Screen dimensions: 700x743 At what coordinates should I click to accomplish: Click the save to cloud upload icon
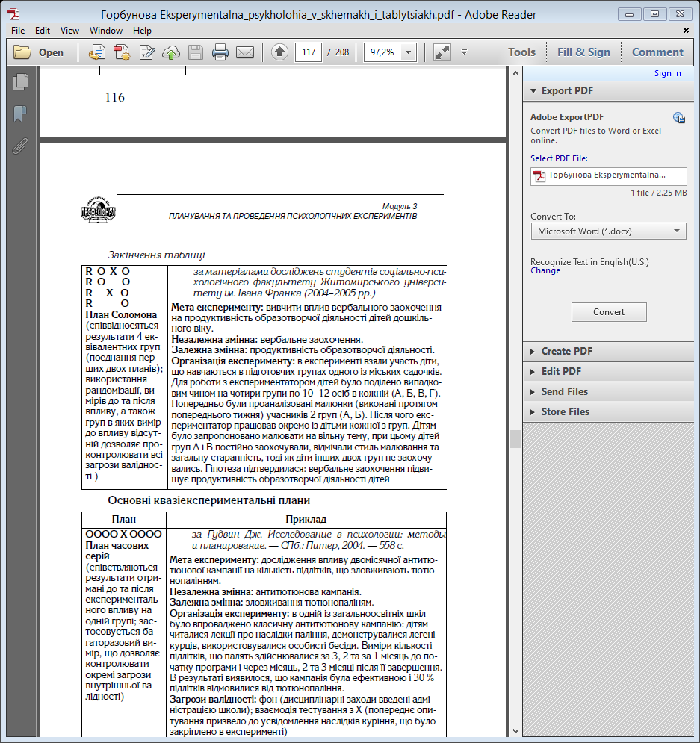coord(171,52)
